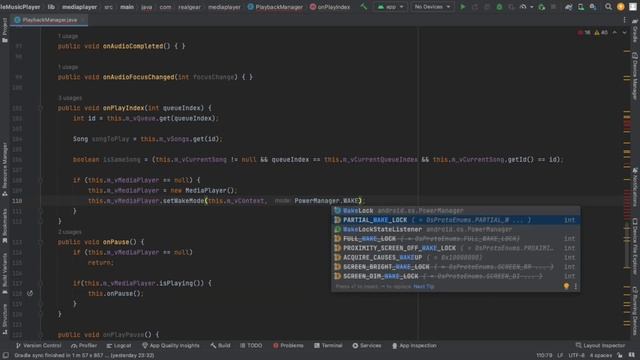Click the PlaybackManager breadcrumb item
This screenshot has height=360, width=640.
(275, 7)
